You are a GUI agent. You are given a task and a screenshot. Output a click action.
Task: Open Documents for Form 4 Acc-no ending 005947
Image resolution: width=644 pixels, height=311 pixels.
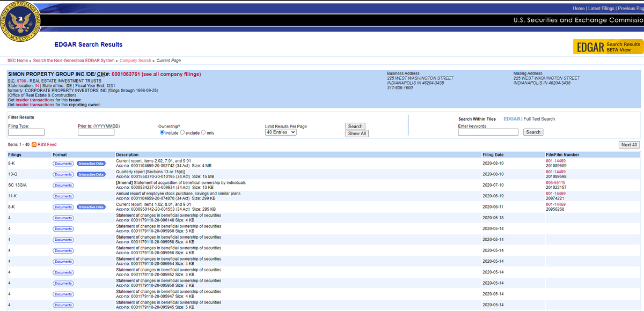(63, 294)
